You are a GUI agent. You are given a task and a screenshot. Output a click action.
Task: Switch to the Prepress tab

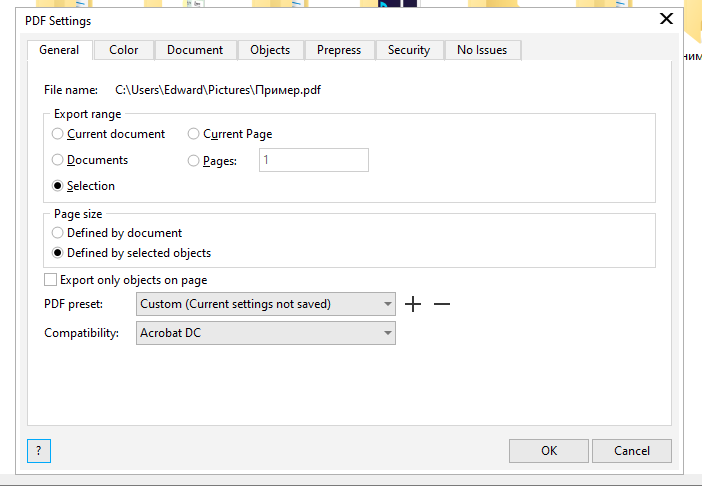click(x=339, y=50)
